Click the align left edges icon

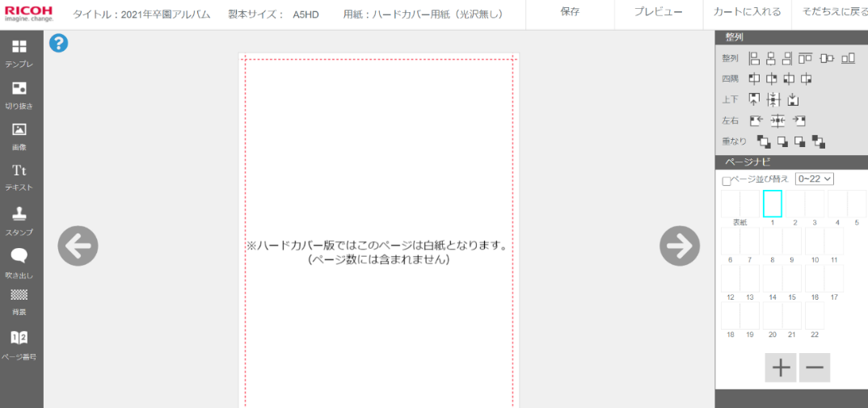[754, 58]
